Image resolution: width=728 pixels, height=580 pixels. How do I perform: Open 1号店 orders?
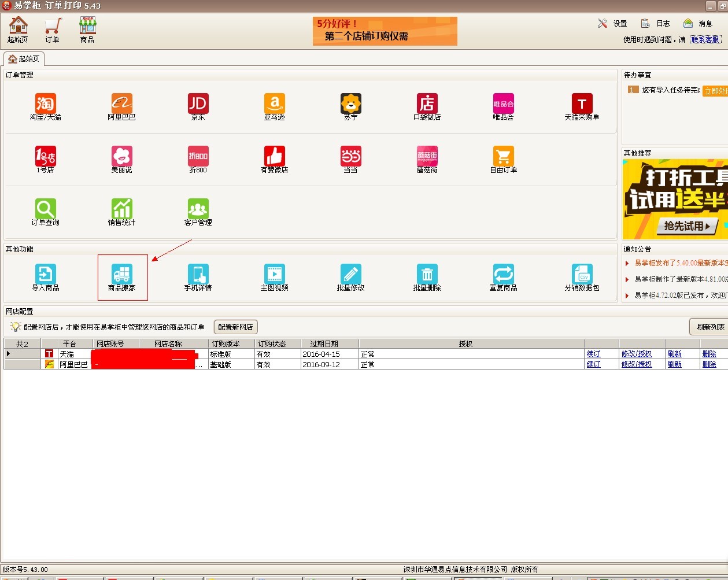[46, 160]
